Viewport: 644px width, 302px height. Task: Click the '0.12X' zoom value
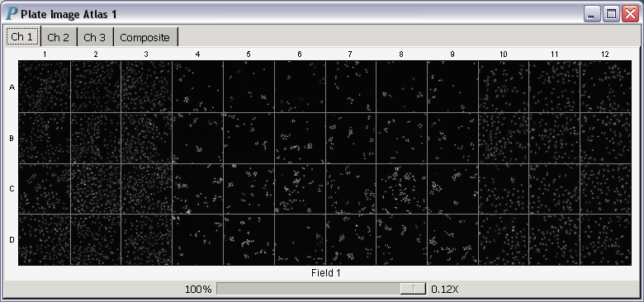click(445, 290)
